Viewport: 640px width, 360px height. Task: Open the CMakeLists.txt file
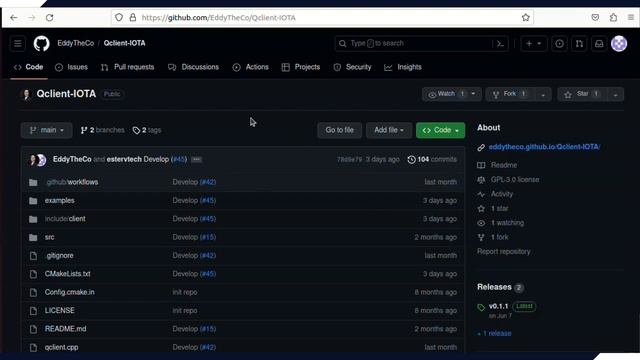tap(68, 274)
